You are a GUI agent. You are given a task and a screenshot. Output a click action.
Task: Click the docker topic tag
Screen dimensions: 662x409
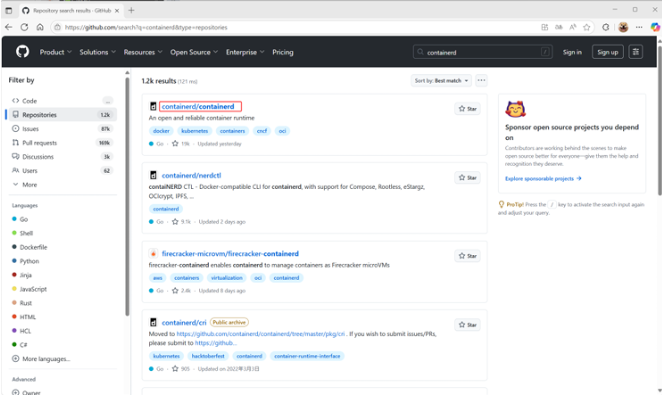pos(161,131)
